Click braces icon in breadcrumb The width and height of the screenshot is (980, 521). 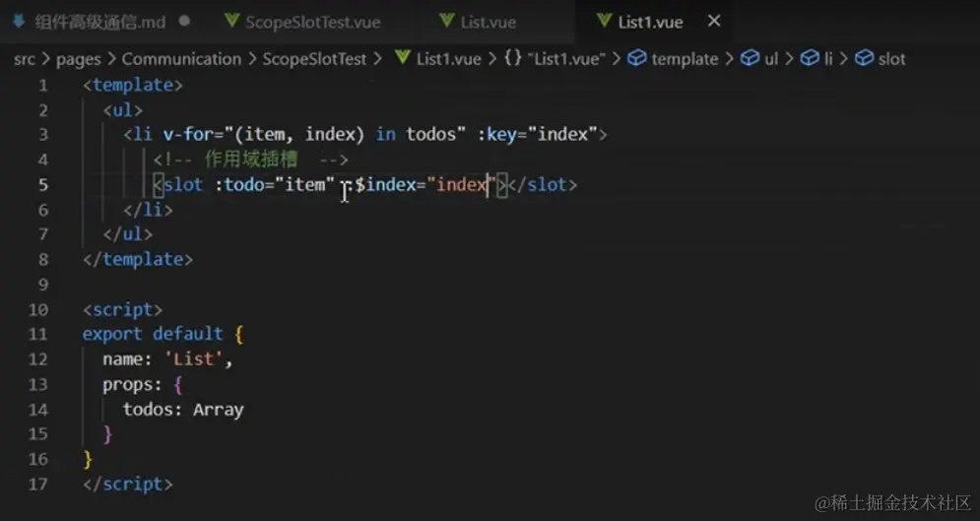point(512,59)
